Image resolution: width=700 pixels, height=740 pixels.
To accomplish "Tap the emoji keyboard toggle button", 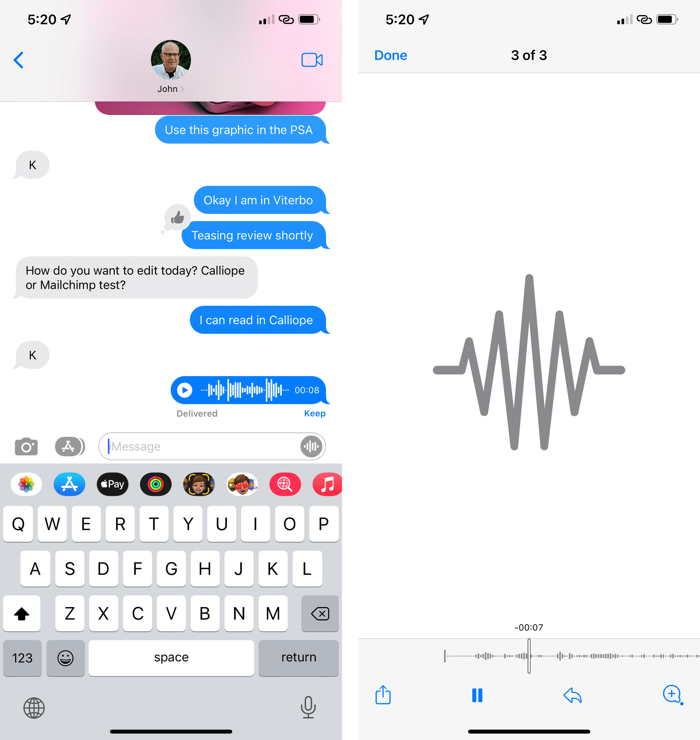I will click(66, 656).
